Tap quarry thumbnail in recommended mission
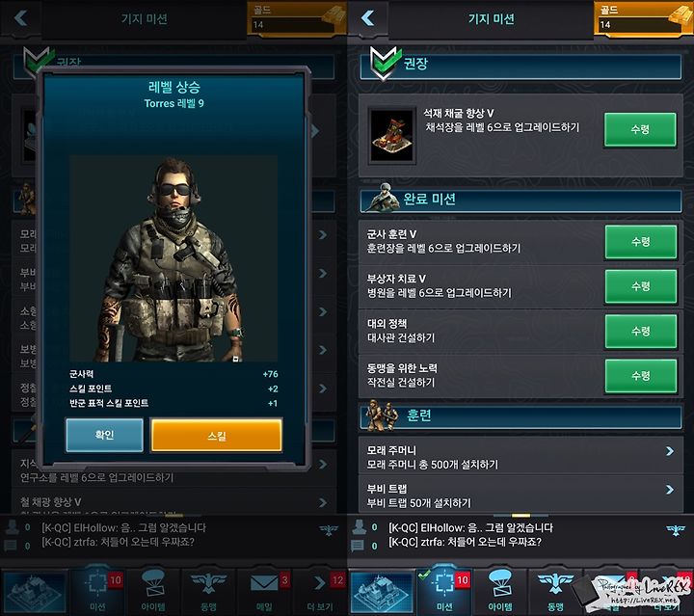The height and width of the screenshot is (616, 694). (391, 135)
